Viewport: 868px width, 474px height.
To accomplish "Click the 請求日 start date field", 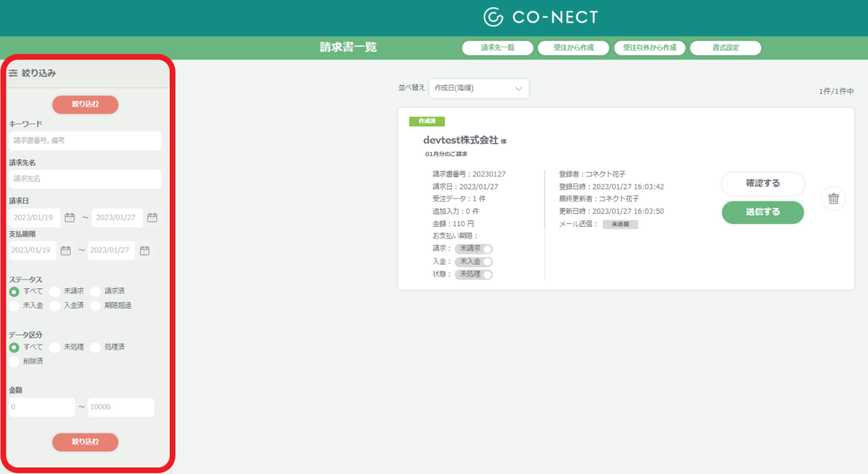I will [x=34, y=217].
